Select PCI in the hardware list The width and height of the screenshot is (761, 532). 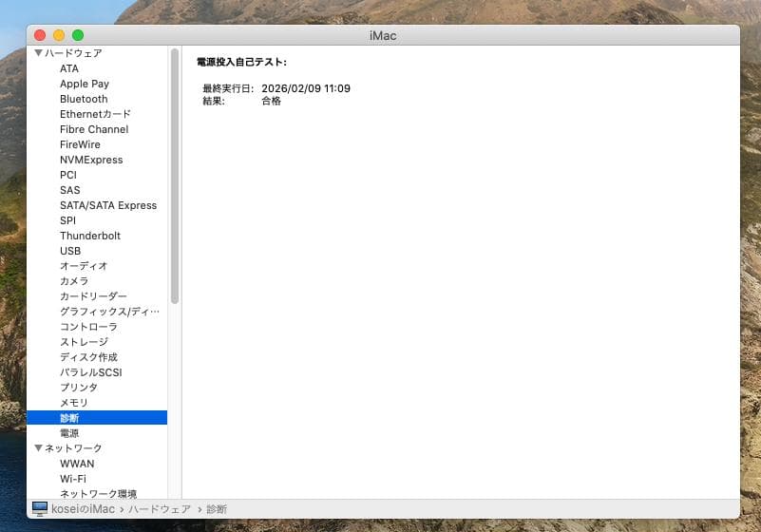[68, 175]
